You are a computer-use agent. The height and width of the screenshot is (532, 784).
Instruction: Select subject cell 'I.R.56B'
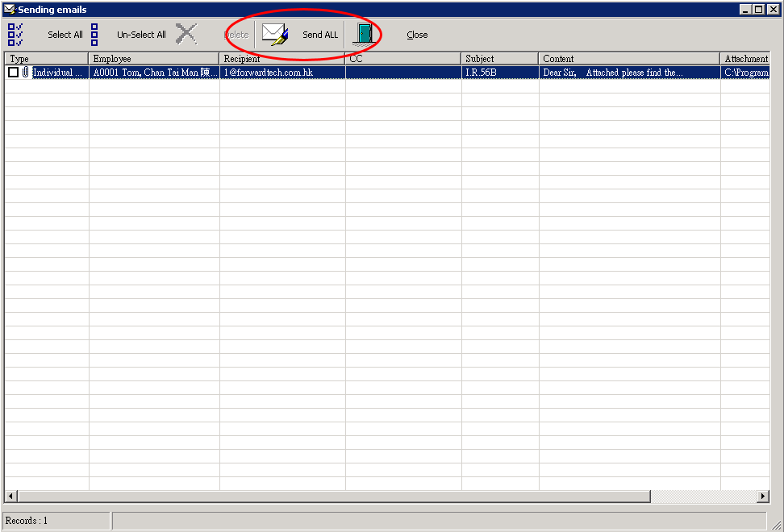(x=501, y=73)
